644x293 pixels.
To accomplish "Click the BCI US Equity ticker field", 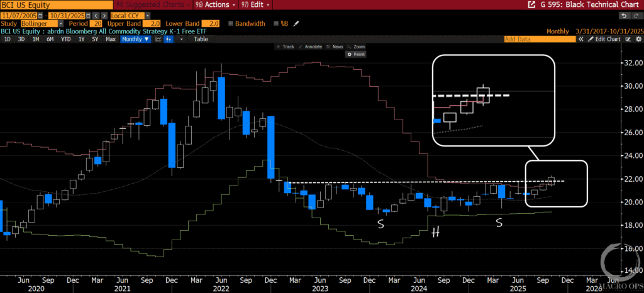I will click(57, 4).
